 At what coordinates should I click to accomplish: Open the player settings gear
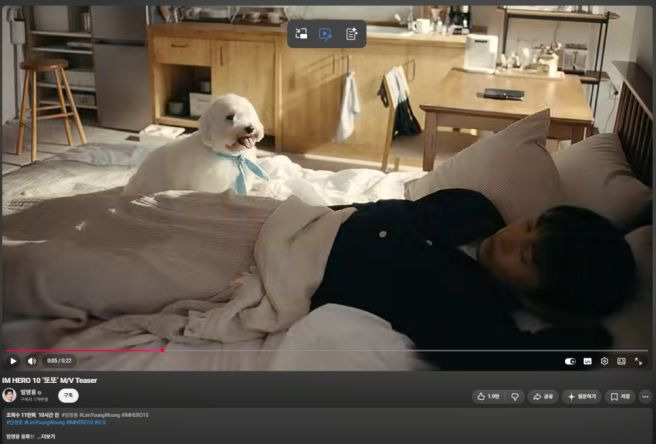click(x=604, y=361)
